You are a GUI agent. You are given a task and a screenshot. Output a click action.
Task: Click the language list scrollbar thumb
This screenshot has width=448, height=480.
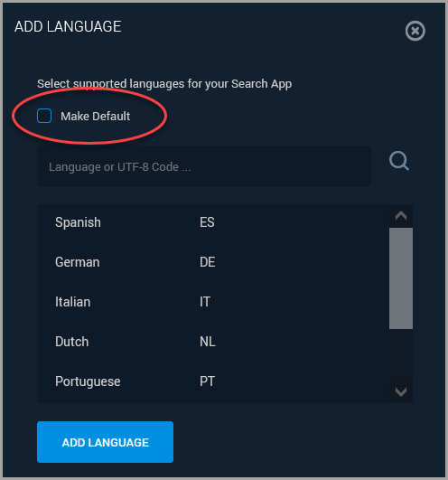point(401,278)
